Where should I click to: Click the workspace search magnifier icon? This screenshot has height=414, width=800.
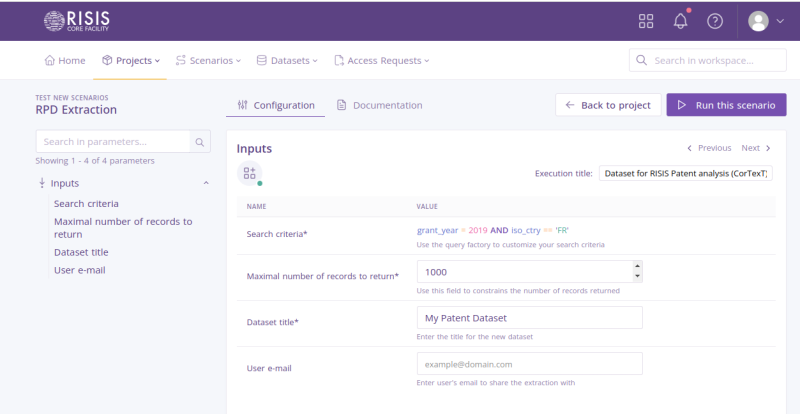pyautogui.click(x=641, y=60)
